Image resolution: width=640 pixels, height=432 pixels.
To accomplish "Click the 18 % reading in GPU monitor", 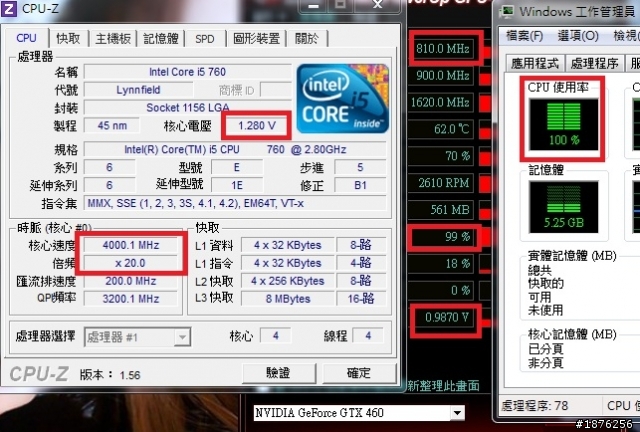I will tap(442, 264).
